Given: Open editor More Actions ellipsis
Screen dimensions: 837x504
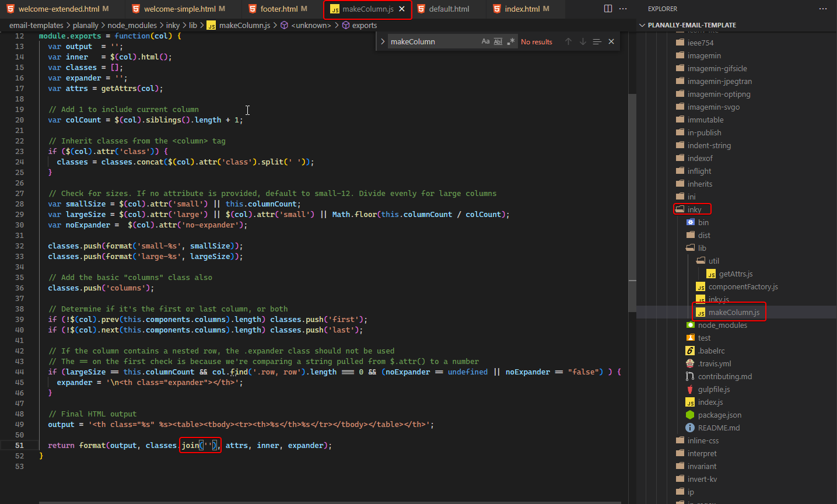Looking at the screenshot, I should tap(623, 9).
